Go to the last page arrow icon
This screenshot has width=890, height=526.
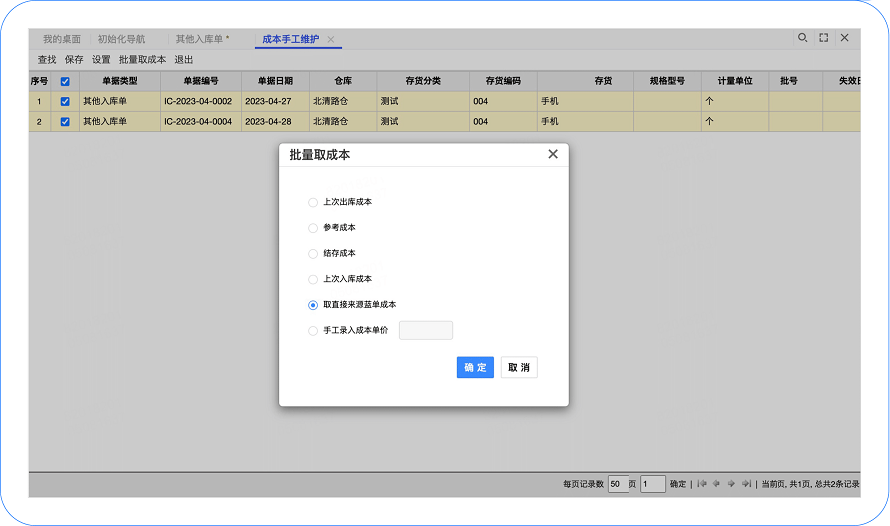(x=746, y=484)
